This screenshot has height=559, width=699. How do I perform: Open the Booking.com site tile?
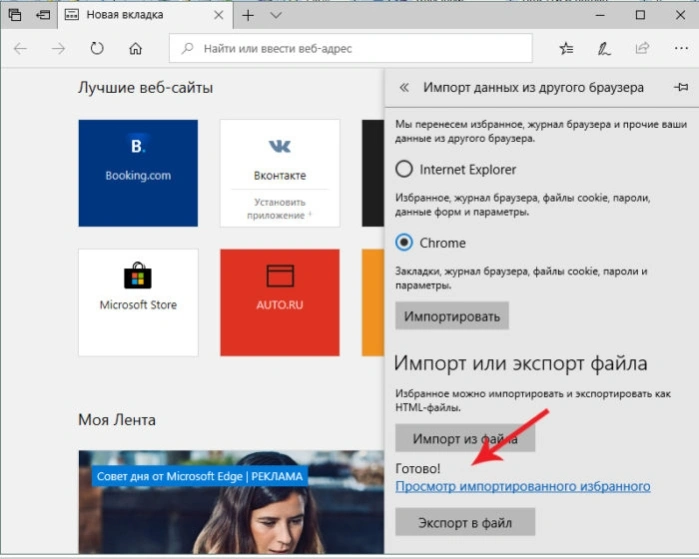point(138,173)
